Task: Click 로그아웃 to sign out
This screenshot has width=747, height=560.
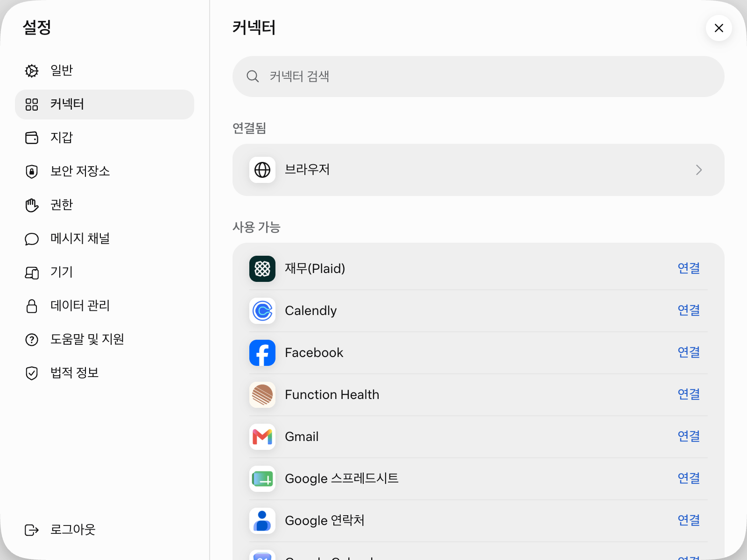Action: (105, 530)
